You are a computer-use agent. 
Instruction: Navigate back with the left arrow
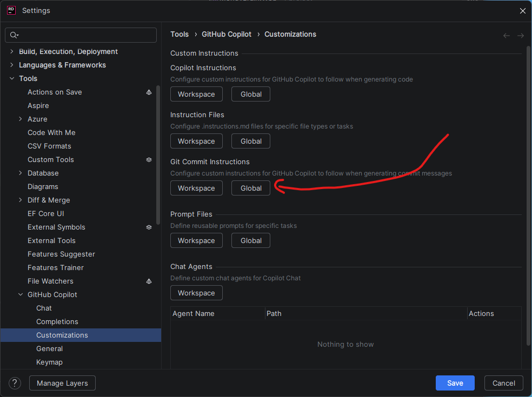click(507, 35)
